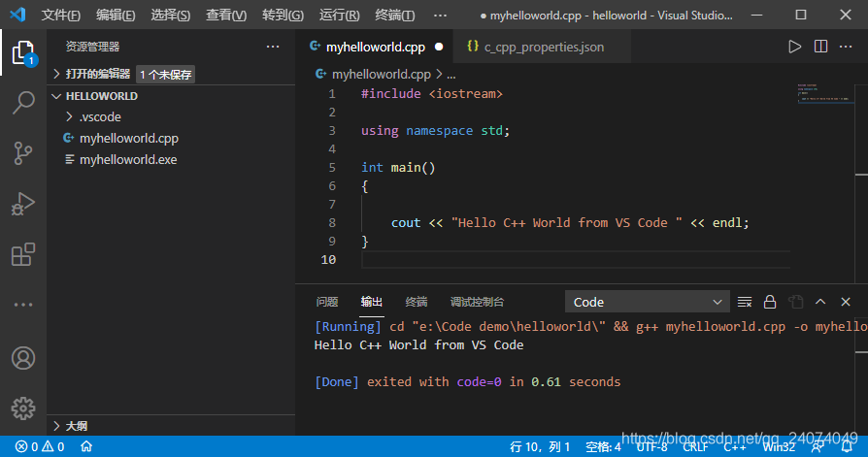Open the 文件(F) menu

(61, 15)
